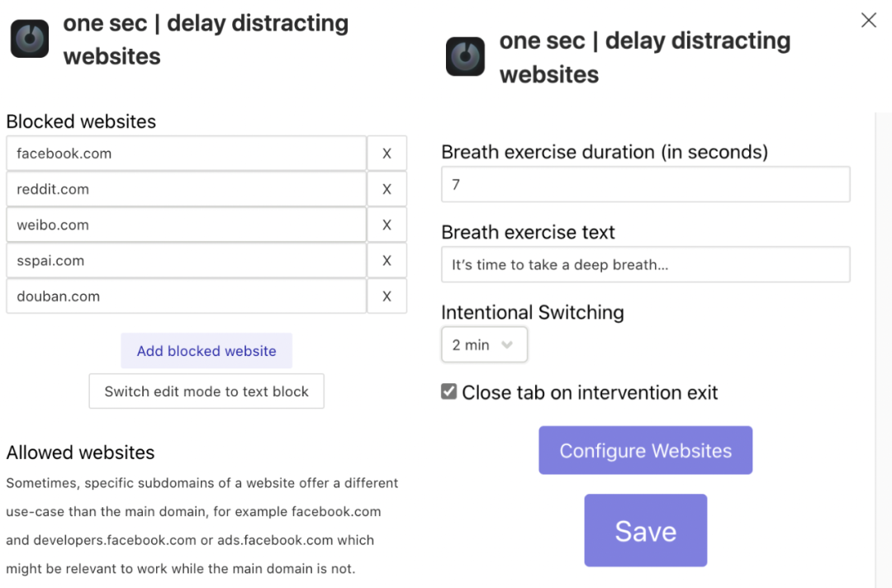
Task: Save the extension settings
Action: coord(645,530)
